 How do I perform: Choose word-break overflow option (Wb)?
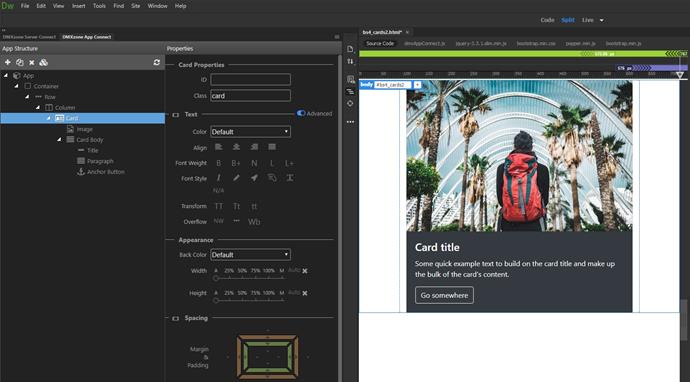tap(254, 222)
